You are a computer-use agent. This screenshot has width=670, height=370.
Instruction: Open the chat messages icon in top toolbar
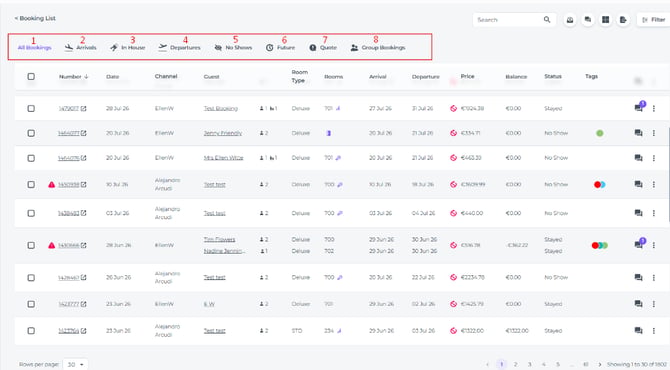pos(588,20)
